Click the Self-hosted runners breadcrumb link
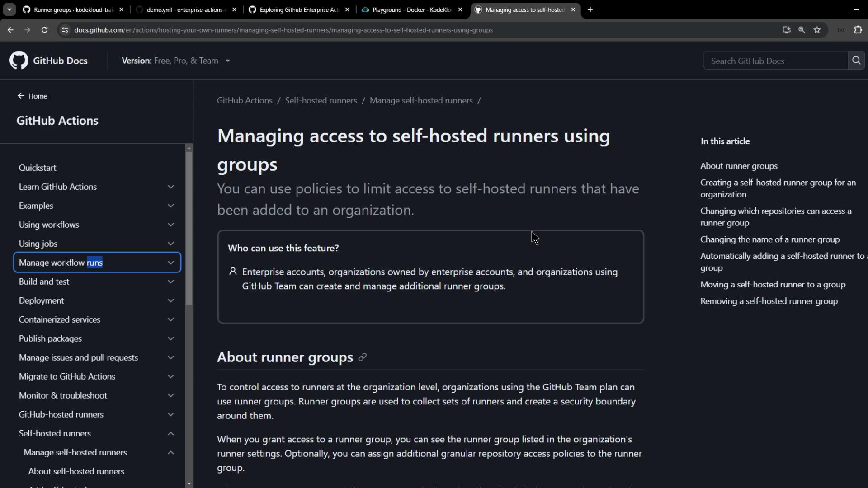Viewport: 868px width, 488px height. [x=321, y=100]
